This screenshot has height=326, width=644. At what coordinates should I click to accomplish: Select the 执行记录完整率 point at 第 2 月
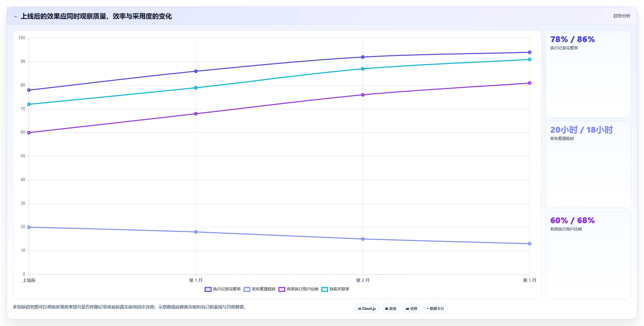(363, 57)
